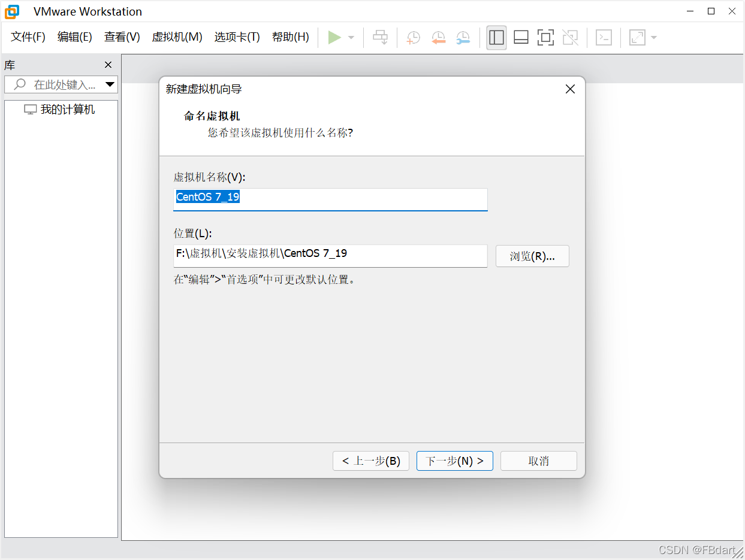The width and height of the screenshot is (745, 560).
Task: Enter full screen mode
Action: [545, 37]
